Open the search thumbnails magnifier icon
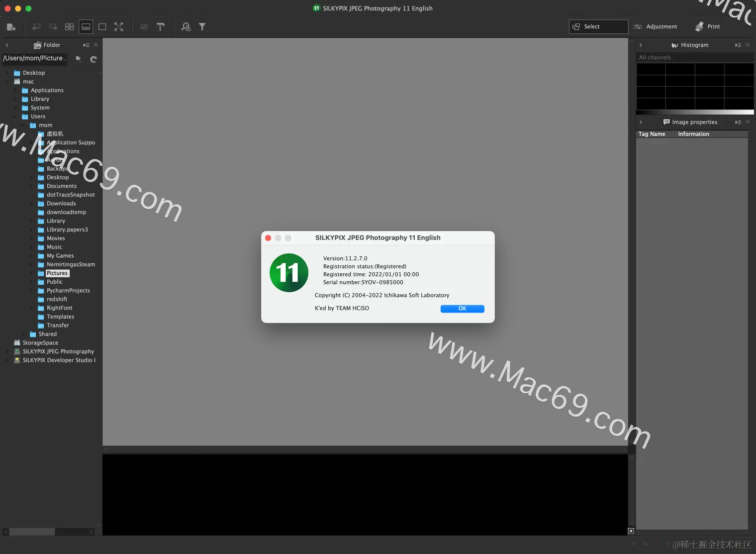The height and width of the screenshot is (554, 756). 186,27
